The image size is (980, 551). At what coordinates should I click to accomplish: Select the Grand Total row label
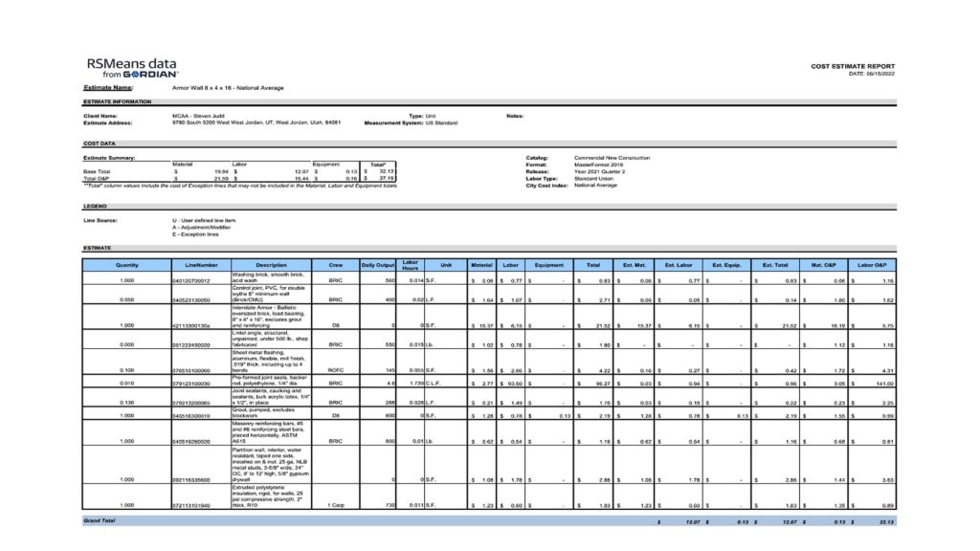[102, 521]
